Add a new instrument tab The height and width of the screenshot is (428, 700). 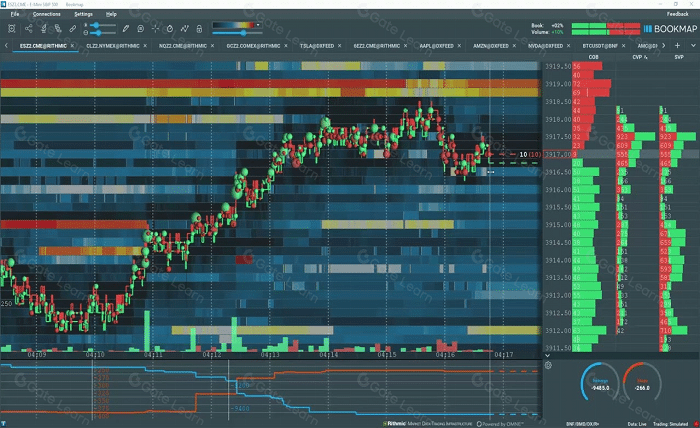(677, 46)
